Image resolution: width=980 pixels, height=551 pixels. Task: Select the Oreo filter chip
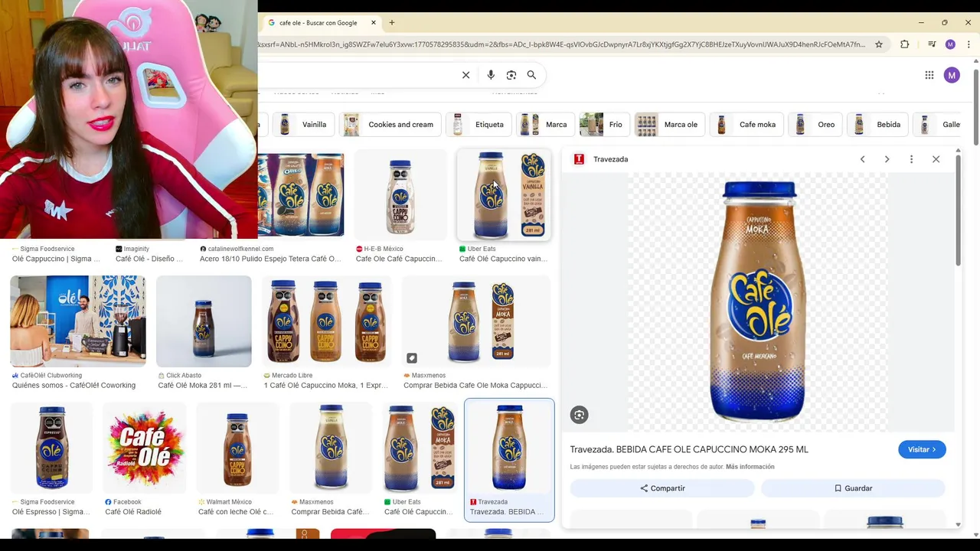[x=815, y=125]
